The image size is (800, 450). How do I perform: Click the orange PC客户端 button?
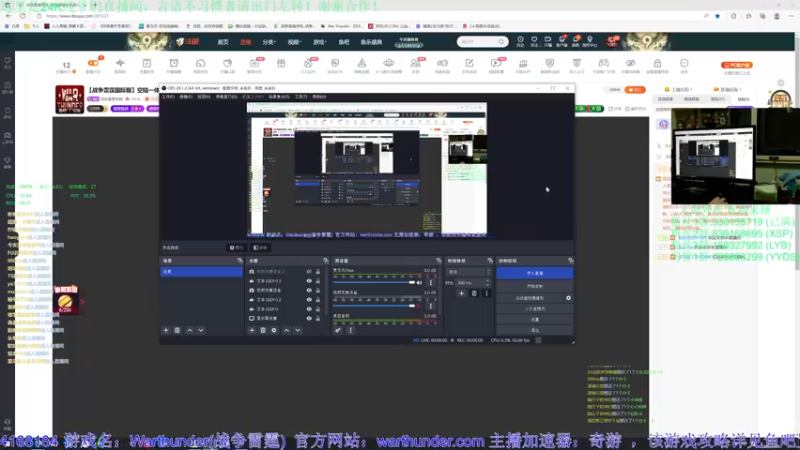tap(737, 65)
